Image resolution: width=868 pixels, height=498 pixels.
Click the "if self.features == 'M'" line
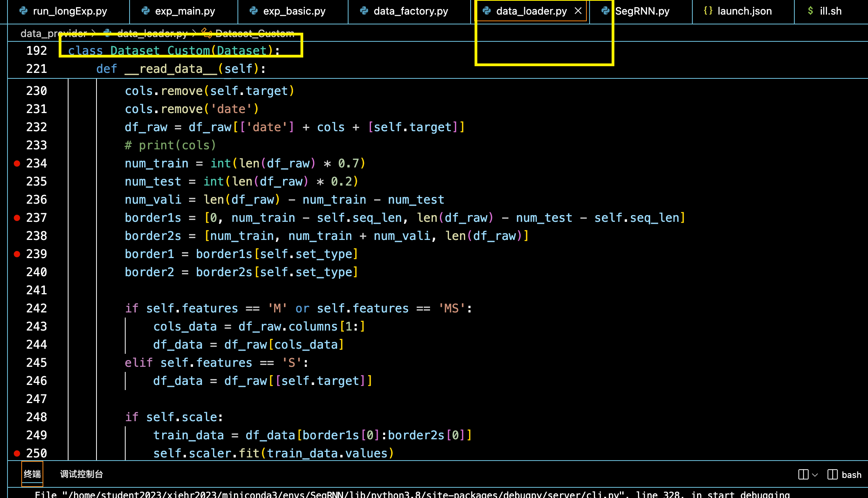pyautogui.click(x=299, y=308)
